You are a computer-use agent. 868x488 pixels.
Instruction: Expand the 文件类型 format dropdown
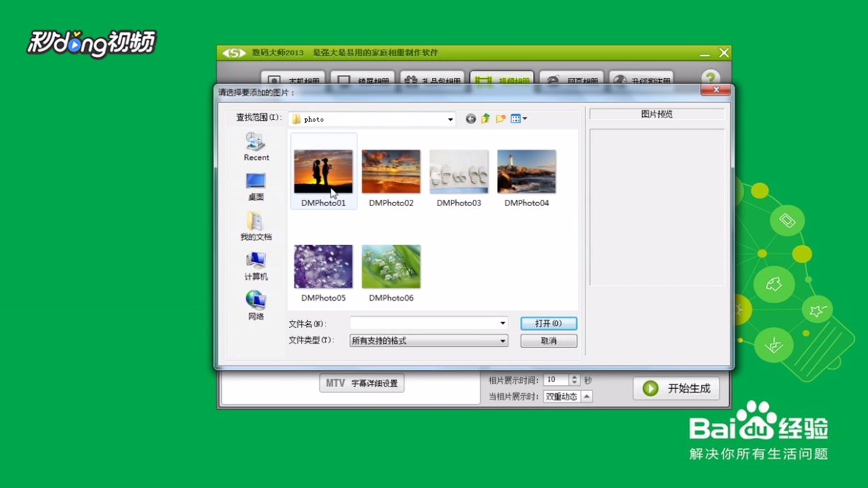[503, 341]
